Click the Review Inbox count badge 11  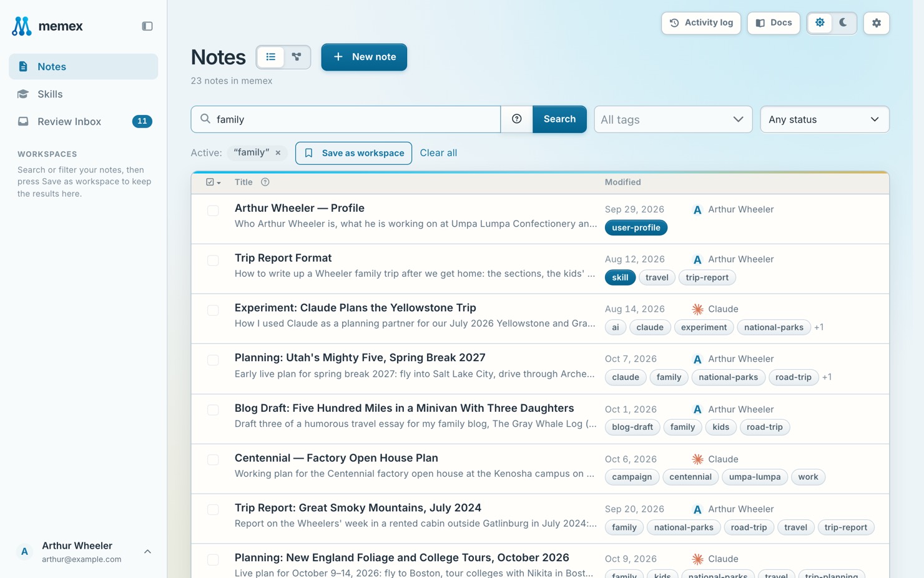coord(142,121)
